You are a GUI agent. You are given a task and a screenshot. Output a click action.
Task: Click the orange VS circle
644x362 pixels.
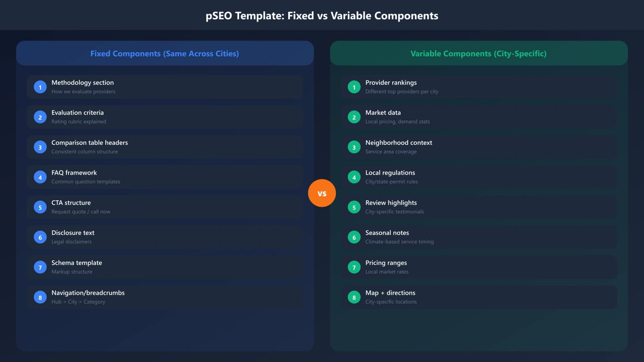[322, 193]
